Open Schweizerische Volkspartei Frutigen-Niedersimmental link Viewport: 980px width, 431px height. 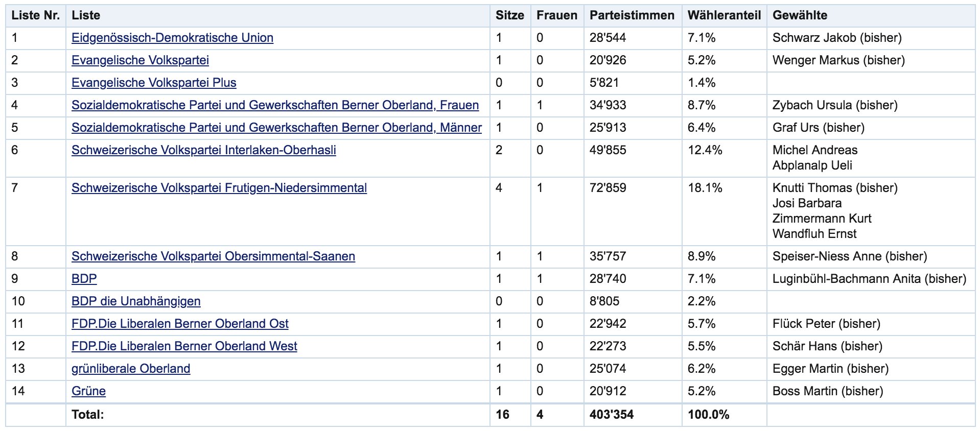point(219,188)
